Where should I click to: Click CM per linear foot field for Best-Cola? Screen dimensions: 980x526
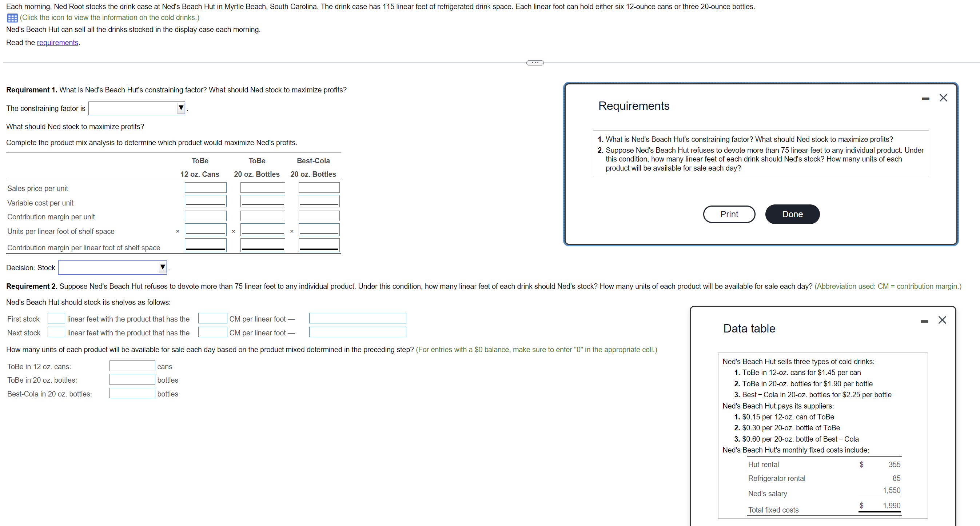pos(319,245)
